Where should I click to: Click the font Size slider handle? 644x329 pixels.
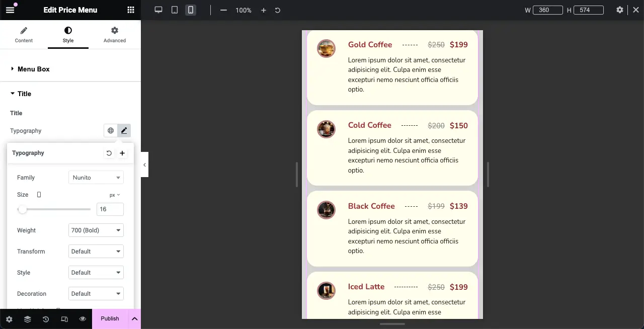point(22,209)
